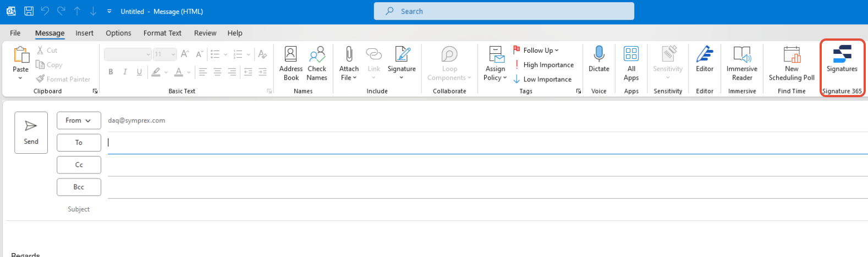Create a New Scheduling Poll
The image size is (868, 257).
point(792,64)
